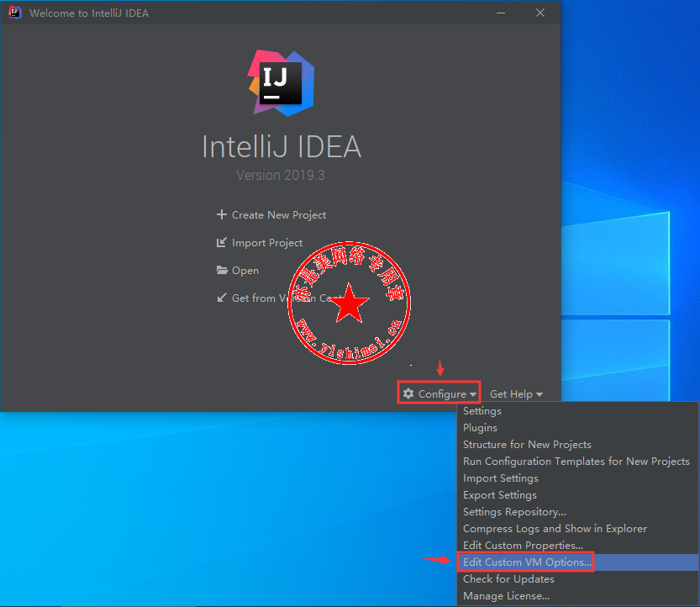700x607 pixels.
Task: Open the Get Help dropdown
Action: (x=516, y=394)
